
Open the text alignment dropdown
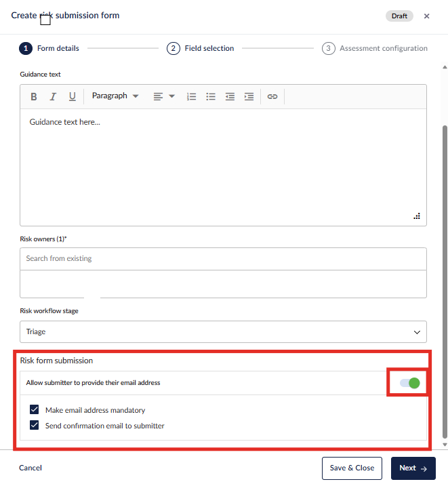click(163, 97)
